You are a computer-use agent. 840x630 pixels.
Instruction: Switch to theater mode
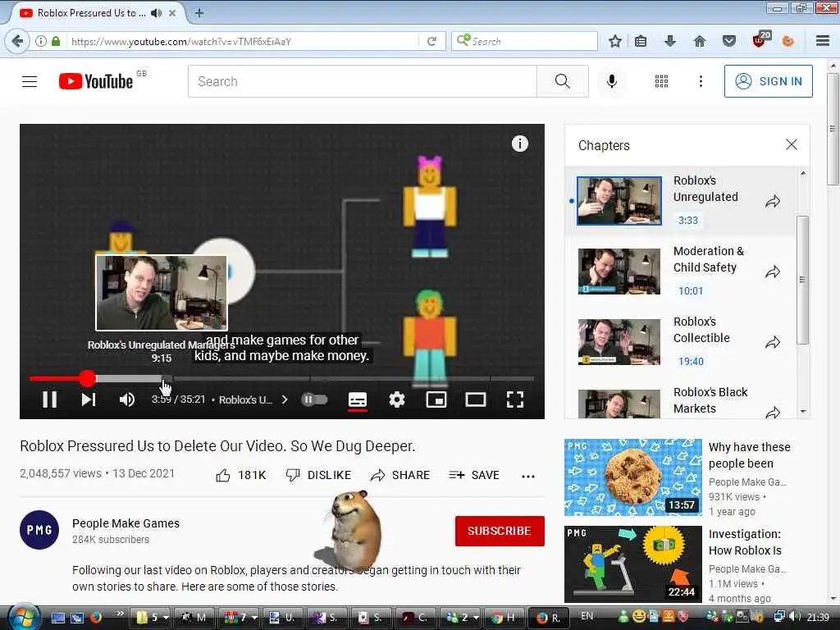475,399
